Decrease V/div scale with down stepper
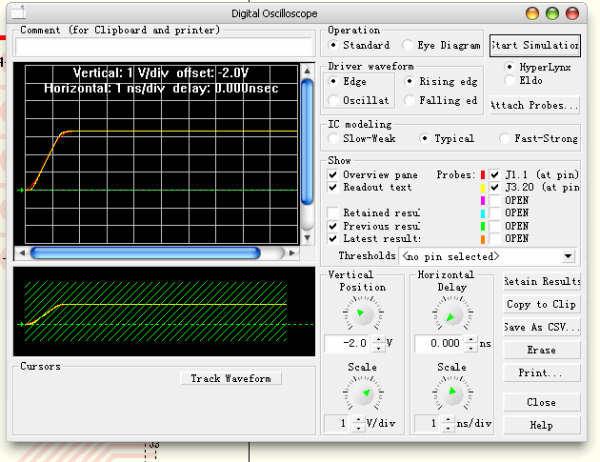Screen dimensions: 600x462 click(358, 428)
